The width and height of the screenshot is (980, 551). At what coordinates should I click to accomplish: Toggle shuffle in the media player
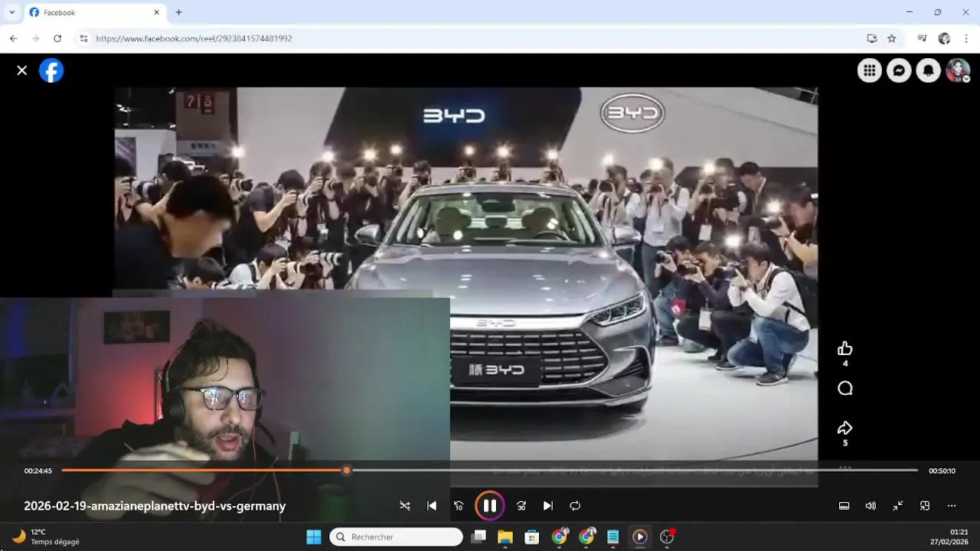(x=405, y=506)
